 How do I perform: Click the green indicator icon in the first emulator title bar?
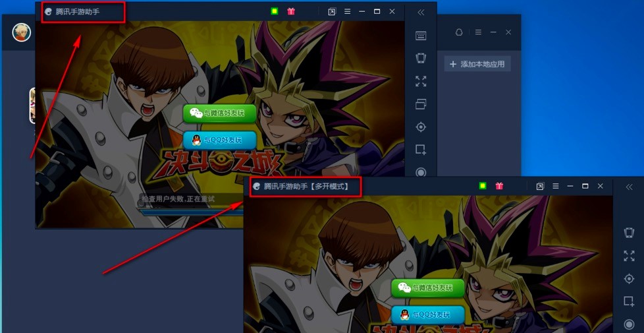275,11
